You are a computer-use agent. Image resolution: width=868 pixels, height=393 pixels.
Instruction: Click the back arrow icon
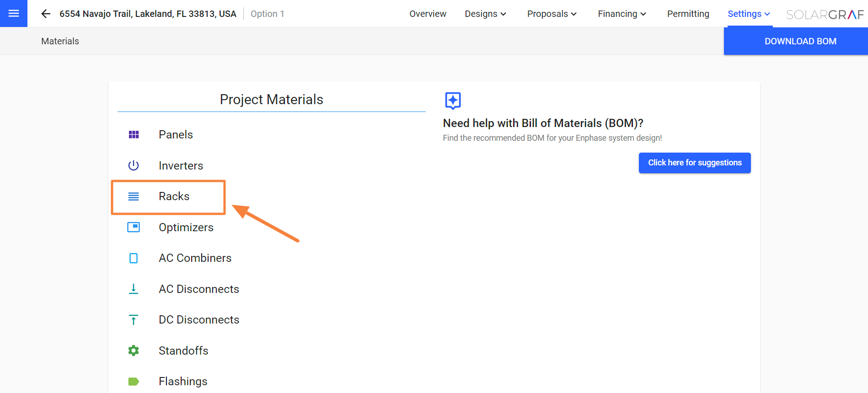pos(46,14)
